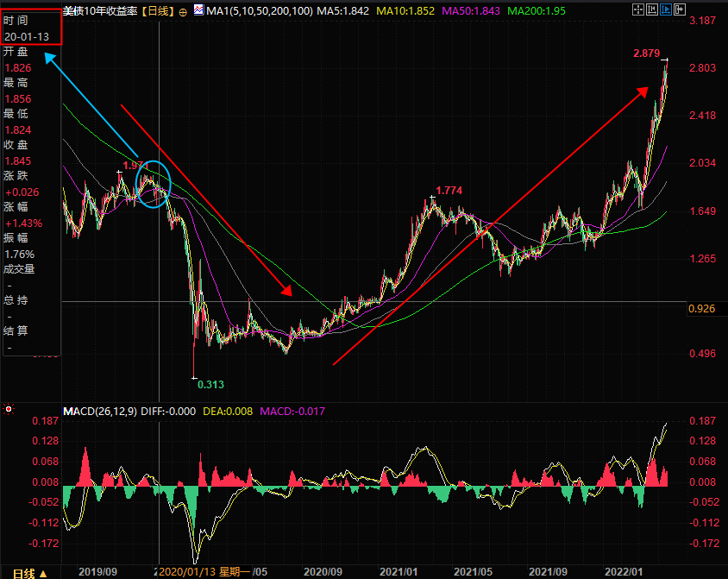728x579 pixels.
Task: Click the MA1 indicator chart icon
Action: click(198, 9)
